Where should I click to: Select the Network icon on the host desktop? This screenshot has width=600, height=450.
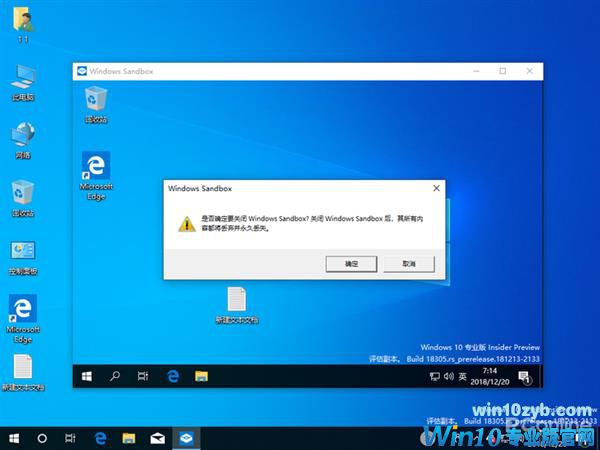click(23, 140)
